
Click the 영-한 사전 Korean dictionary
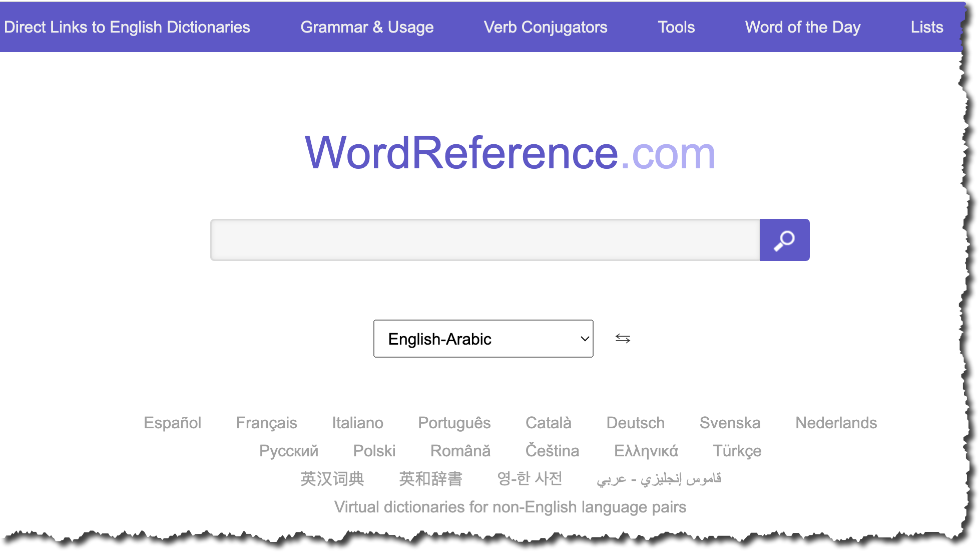[531, 478]
